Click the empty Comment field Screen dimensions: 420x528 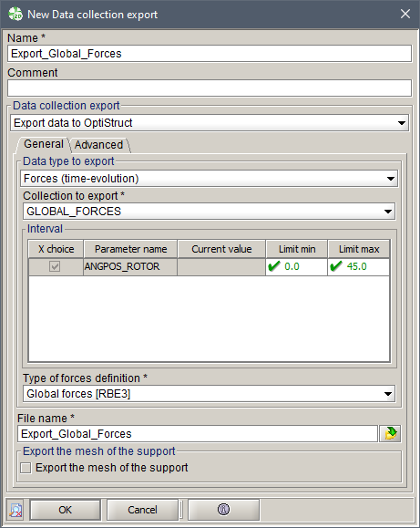coord(210,88)
